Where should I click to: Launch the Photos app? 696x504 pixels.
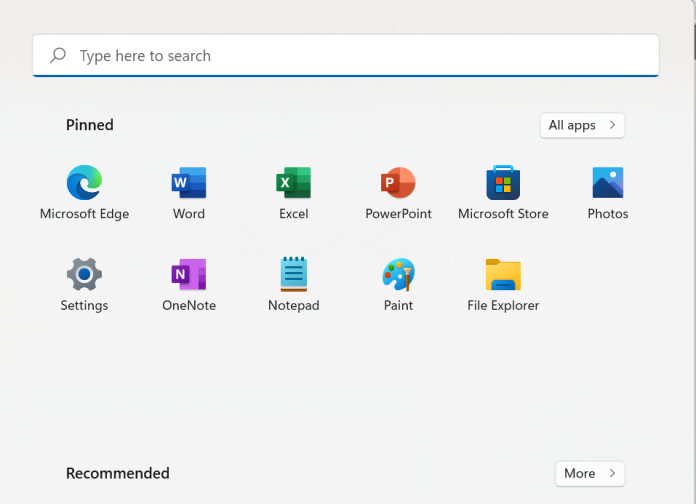608,183
